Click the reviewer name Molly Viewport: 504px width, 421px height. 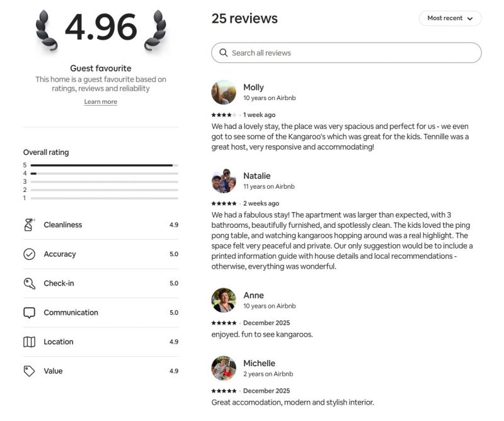[253, 87]
